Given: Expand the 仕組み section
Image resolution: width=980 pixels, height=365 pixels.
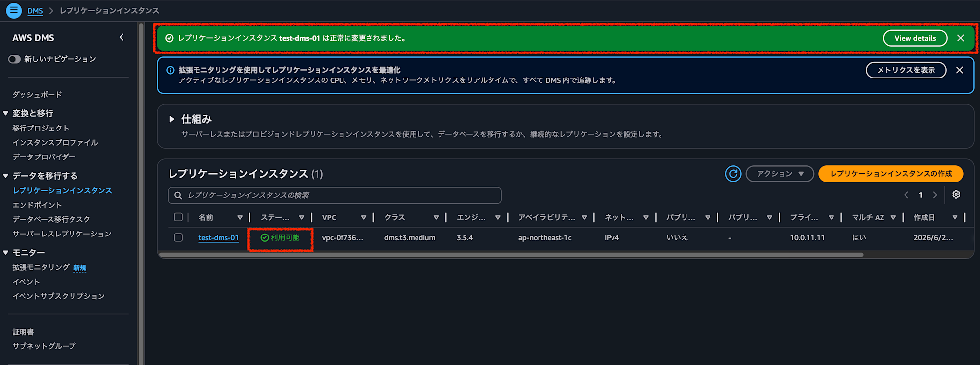Looking at the screenshot, I should coord(171,119).
